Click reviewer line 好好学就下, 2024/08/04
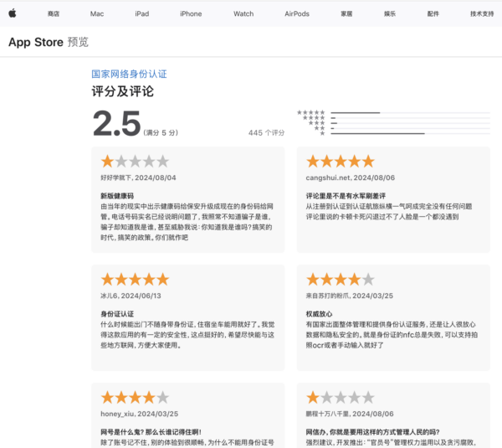 138,178
